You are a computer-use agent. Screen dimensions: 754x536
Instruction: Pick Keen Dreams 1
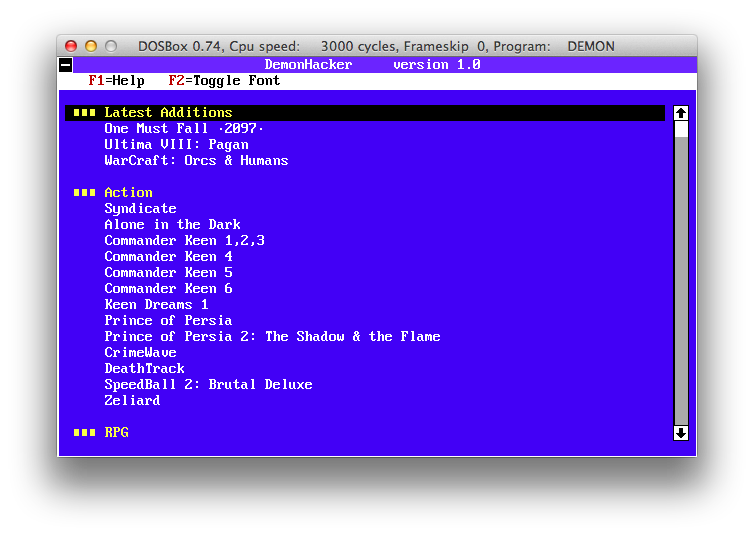(156, 305)
